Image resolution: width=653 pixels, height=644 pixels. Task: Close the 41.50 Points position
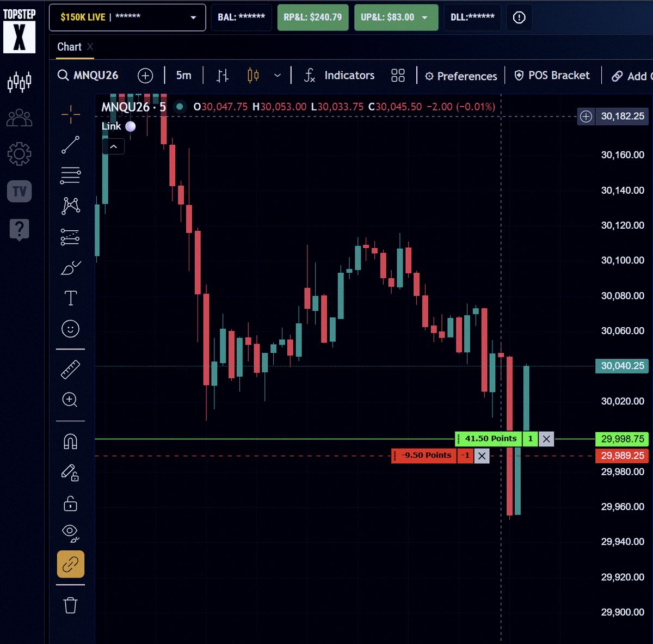(x=546, y=439)
